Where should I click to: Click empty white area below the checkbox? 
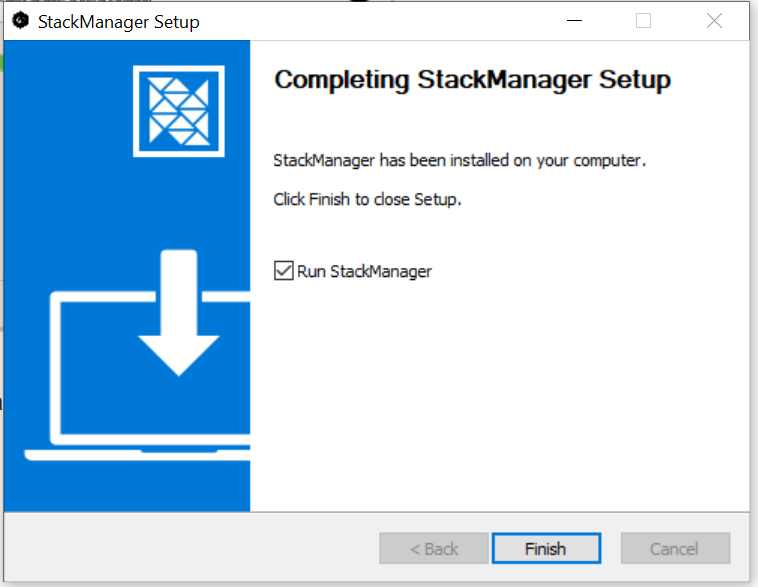(x=500, y=400)
